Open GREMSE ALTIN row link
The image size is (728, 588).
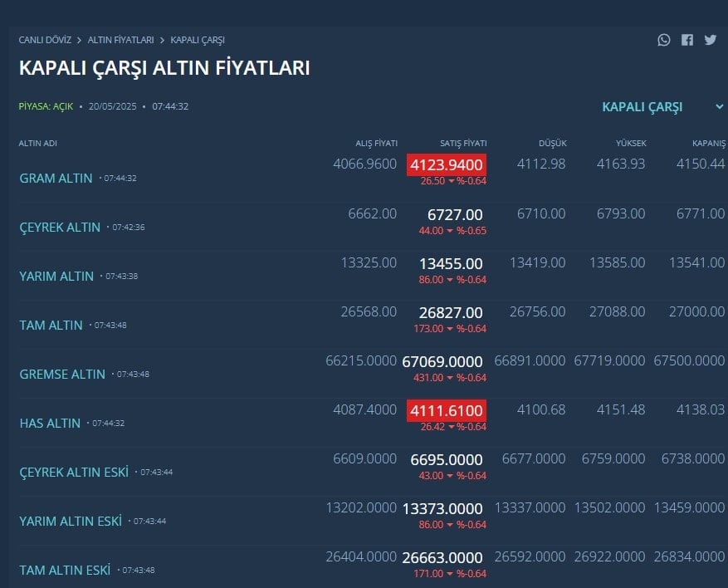(62, 375)
